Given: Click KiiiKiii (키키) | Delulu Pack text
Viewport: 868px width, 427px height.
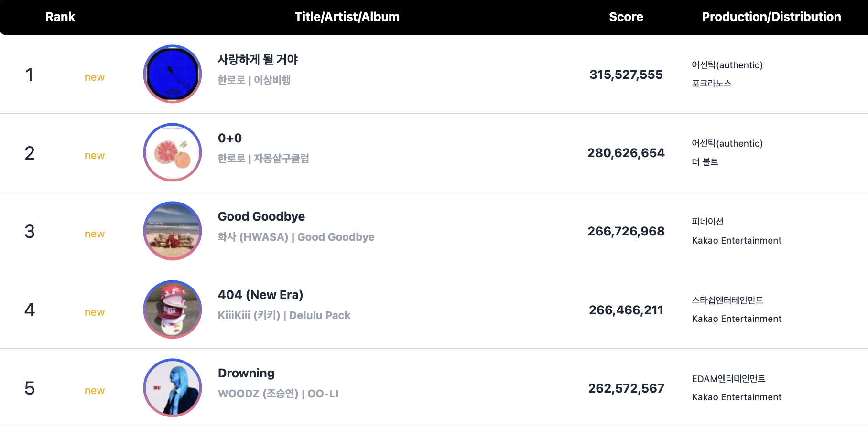Looking at the screenshot, I should coord(284,315).
